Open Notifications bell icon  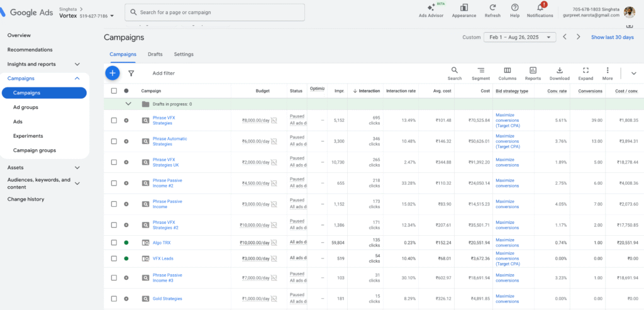click(x=540, y=8)
